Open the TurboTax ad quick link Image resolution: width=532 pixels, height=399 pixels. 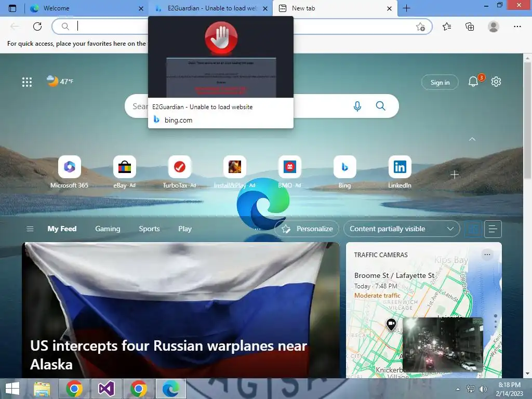point(179,171)
